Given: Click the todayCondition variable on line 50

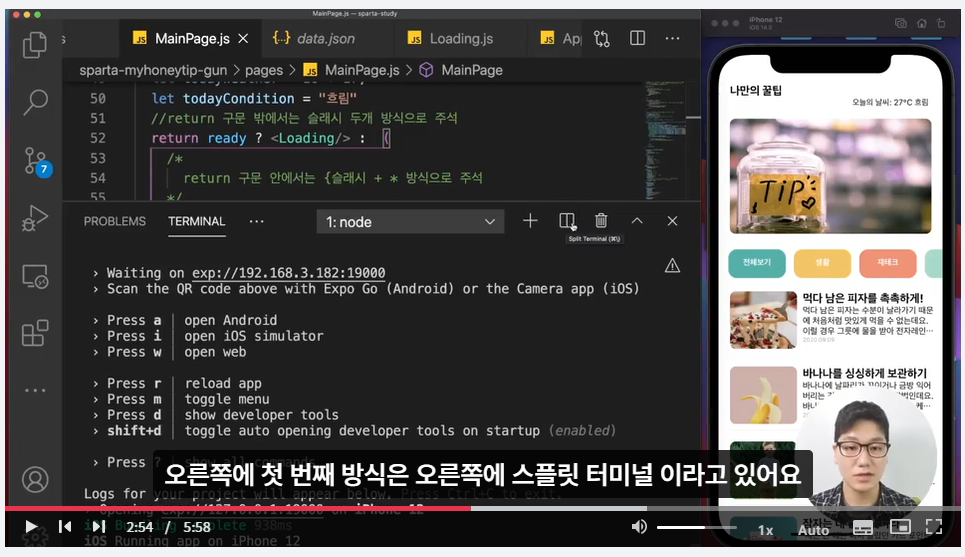Looking at the screenshot, I should 238,98.
